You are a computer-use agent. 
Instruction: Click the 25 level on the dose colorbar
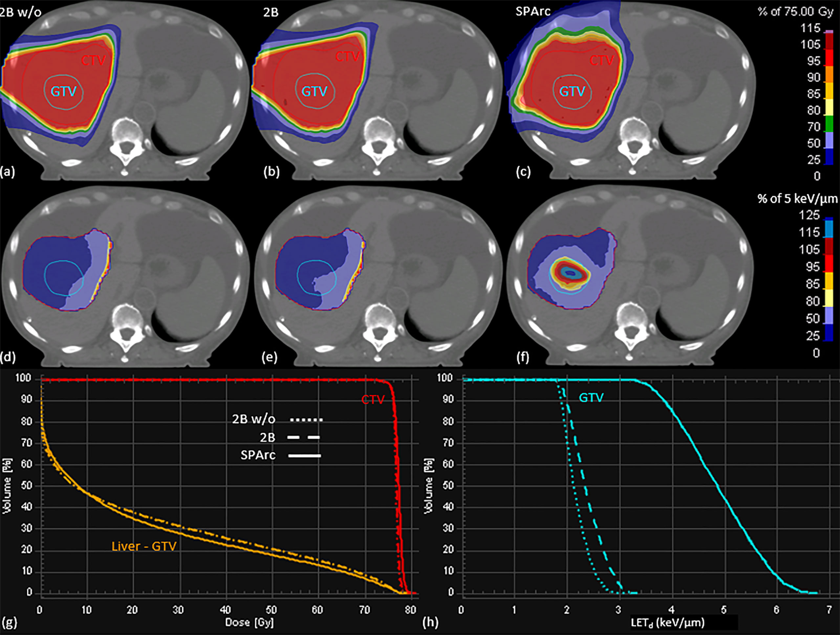(814, 160)
